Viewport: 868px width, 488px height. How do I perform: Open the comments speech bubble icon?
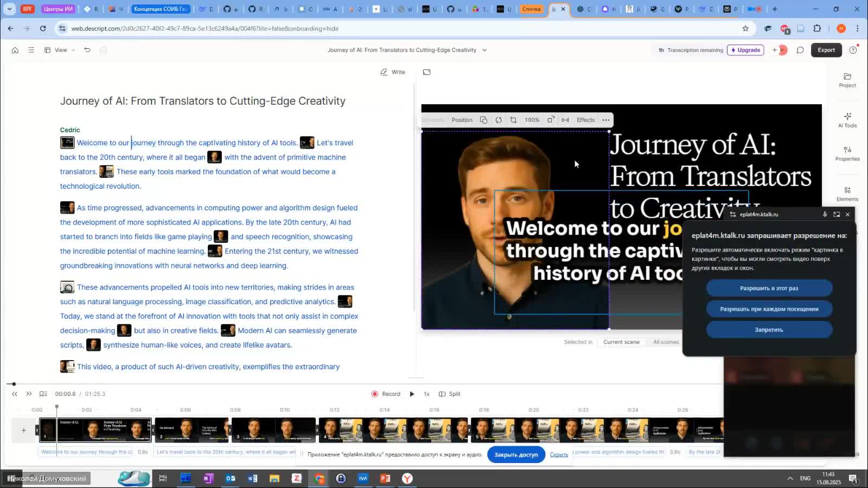tap(800, 50)
